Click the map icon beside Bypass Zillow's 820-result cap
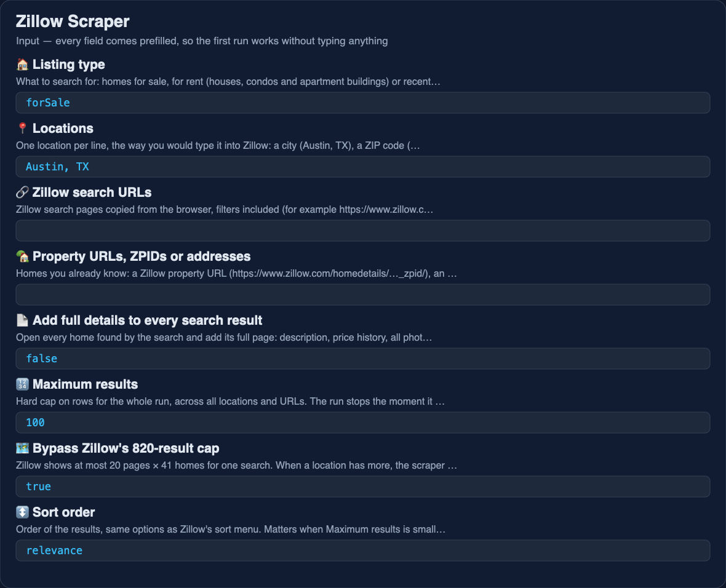This screenshot has width=726, height=588. coord(22,448)
